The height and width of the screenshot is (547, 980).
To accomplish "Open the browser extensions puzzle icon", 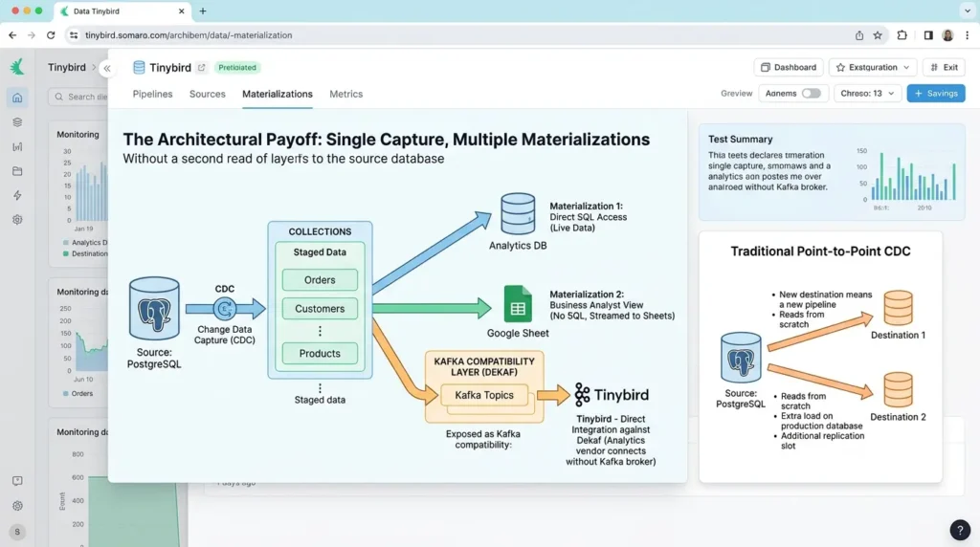I will coord(902,35).
